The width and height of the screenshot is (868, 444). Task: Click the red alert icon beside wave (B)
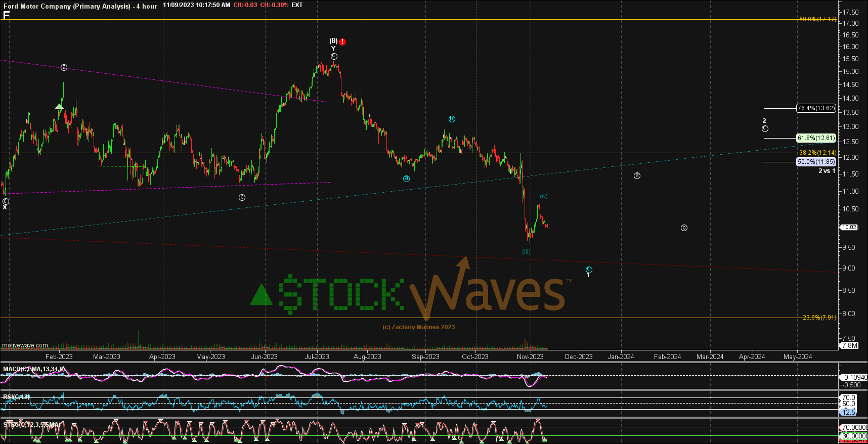click(343, 42)
